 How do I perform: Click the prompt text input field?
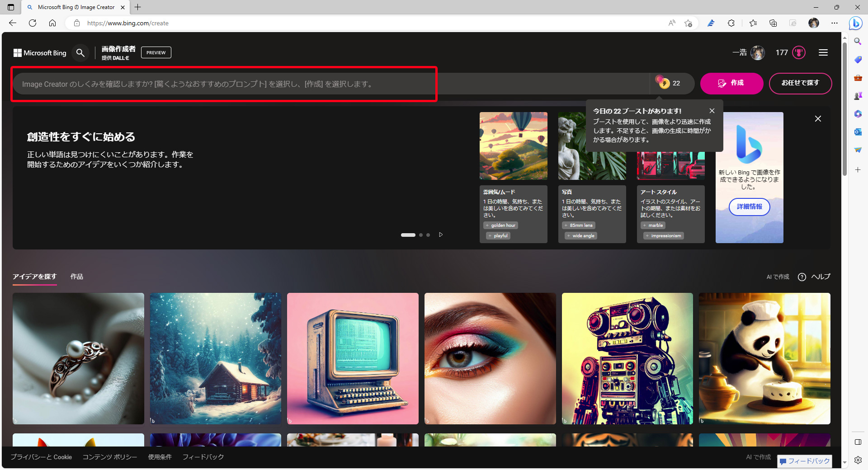point(331,84)
